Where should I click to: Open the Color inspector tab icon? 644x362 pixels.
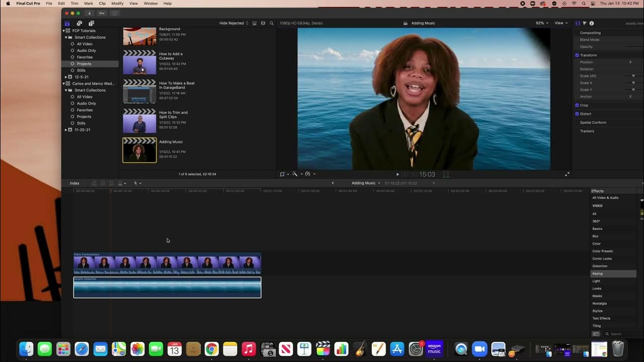[x=585, y=23]
